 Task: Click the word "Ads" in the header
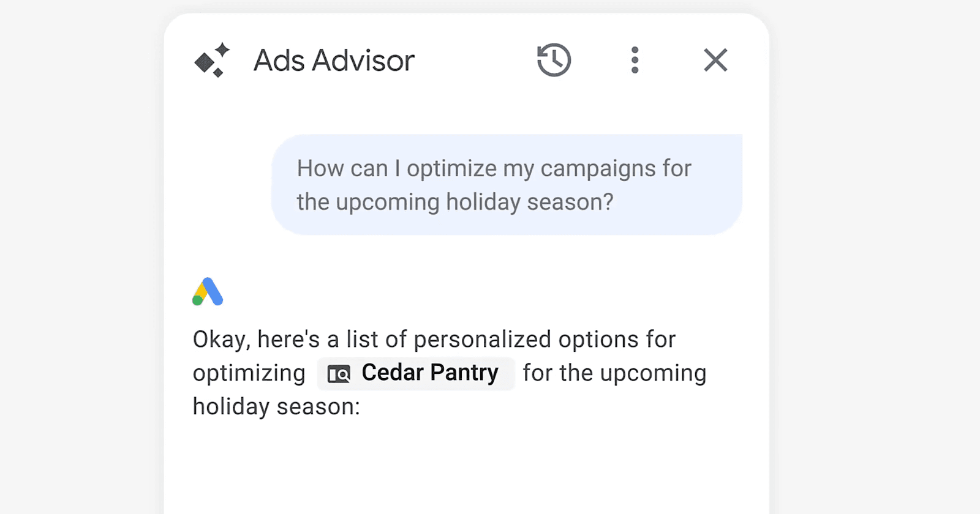279,61
